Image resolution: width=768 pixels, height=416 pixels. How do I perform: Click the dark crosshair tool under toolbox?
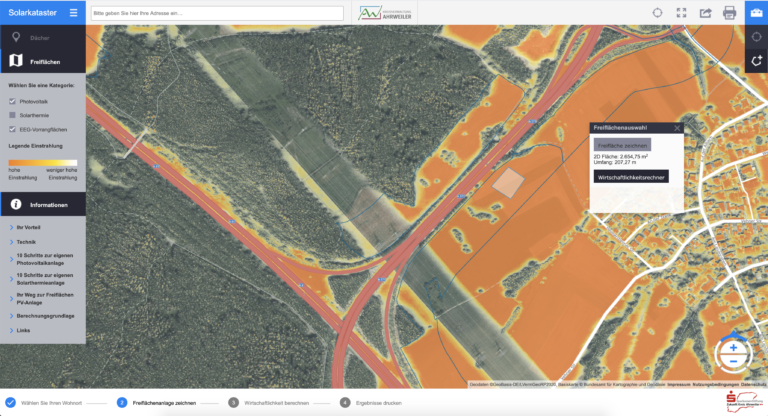(x=756, y=37)
